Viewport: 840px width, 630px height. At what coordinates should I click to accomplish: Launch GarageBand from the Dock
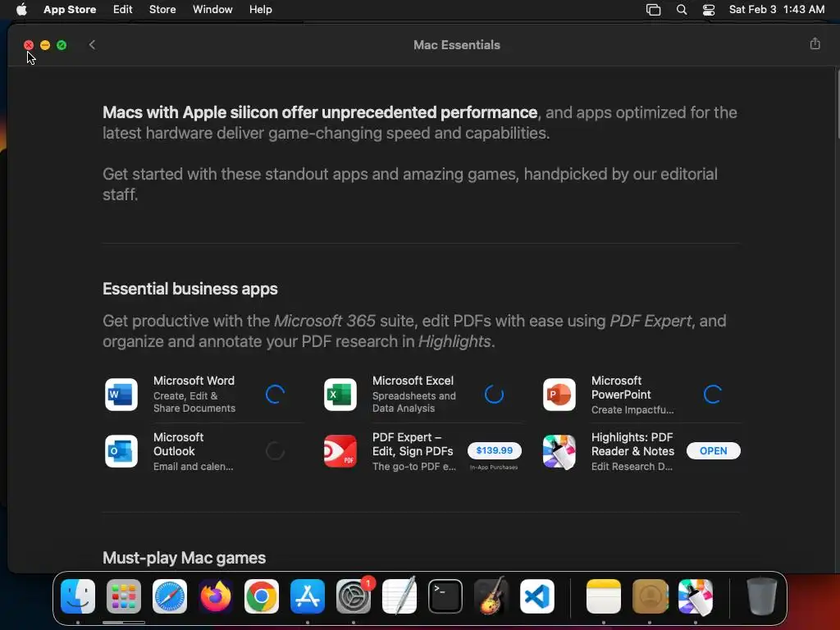pyautogui.click(x=491, y=596)
